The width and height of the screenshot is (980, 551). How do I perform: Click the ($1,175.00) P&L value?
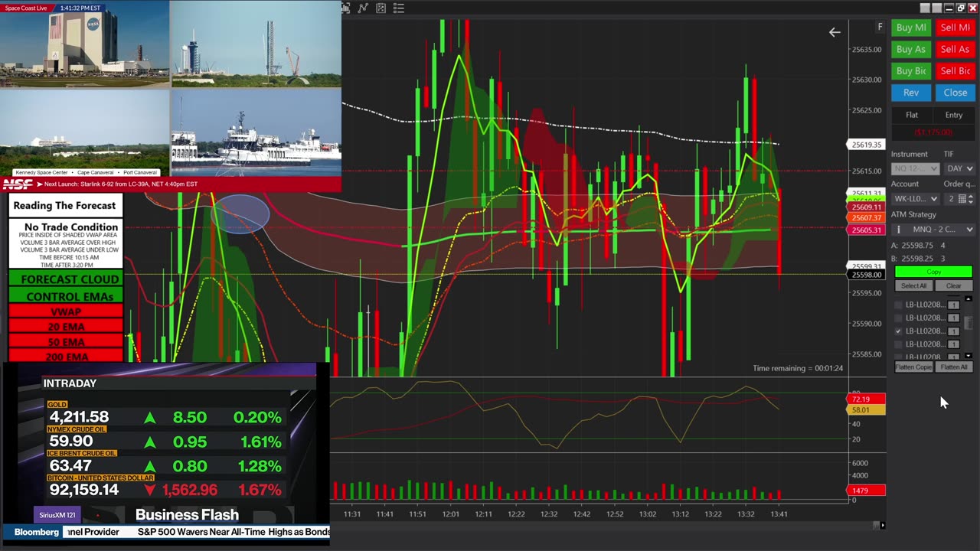click(x=933, y=132)
